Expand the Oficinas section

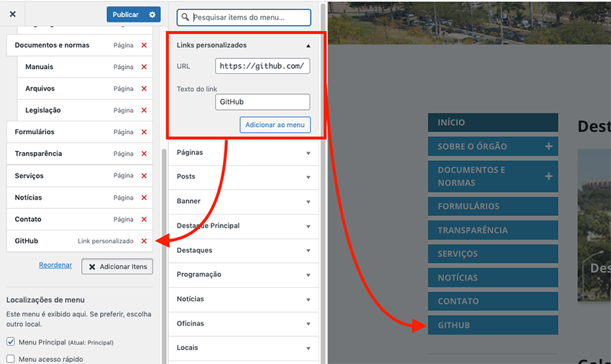click(244, 324)
